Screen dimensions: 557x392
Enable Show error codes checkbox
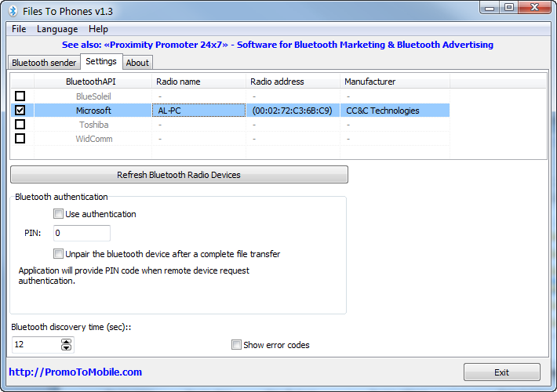(x=236, y=345)
